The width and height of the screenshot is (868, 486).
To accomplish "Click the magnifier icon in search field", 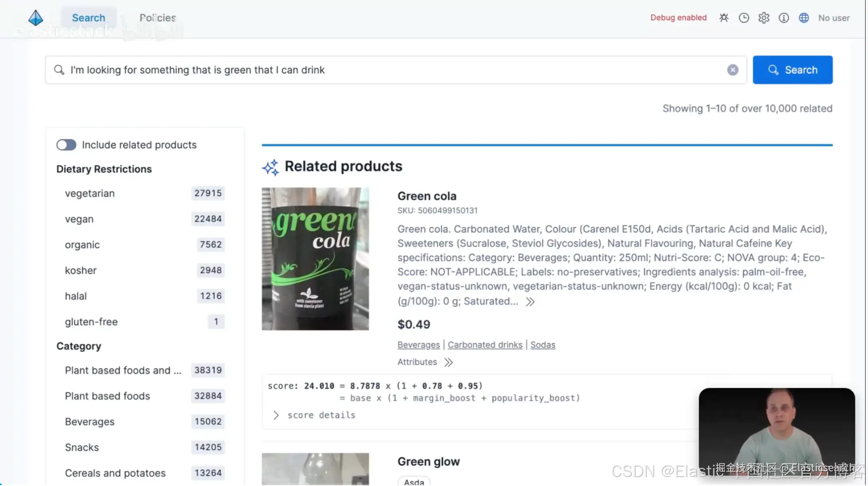I will (59, 70).
